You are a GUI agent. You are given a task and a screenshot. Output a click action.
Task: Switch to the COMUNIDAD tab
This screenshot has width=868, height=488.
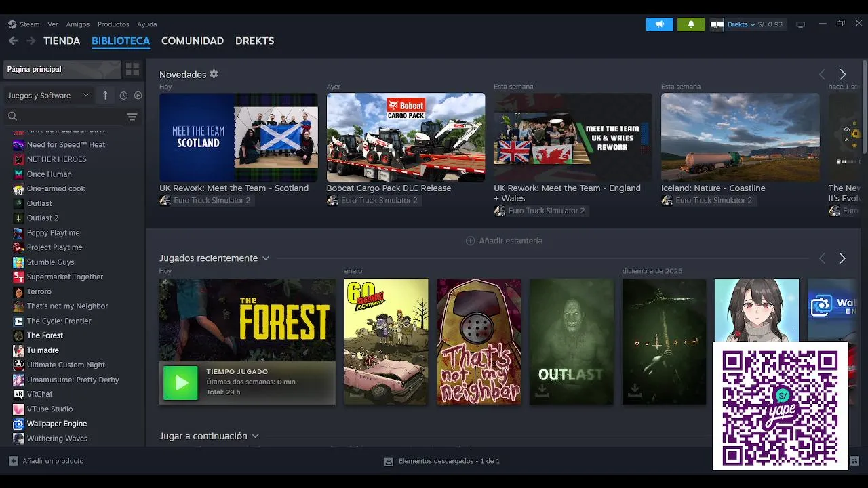coord(193,41)
